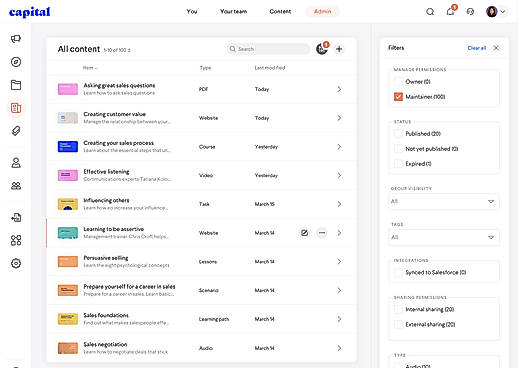
Task: Expand the Creating your sales process chevron
Action: (339, 147)
